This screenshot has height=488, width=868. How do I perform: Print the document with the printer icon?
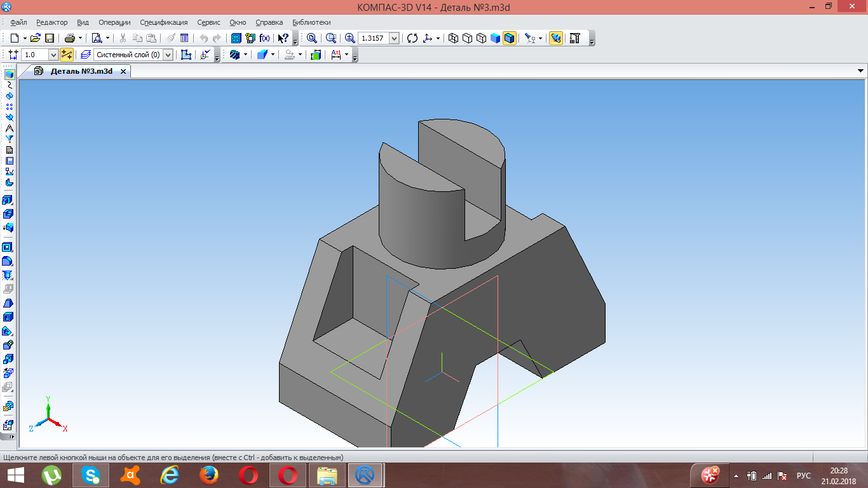pyautogui.click(x=70, y=38)
